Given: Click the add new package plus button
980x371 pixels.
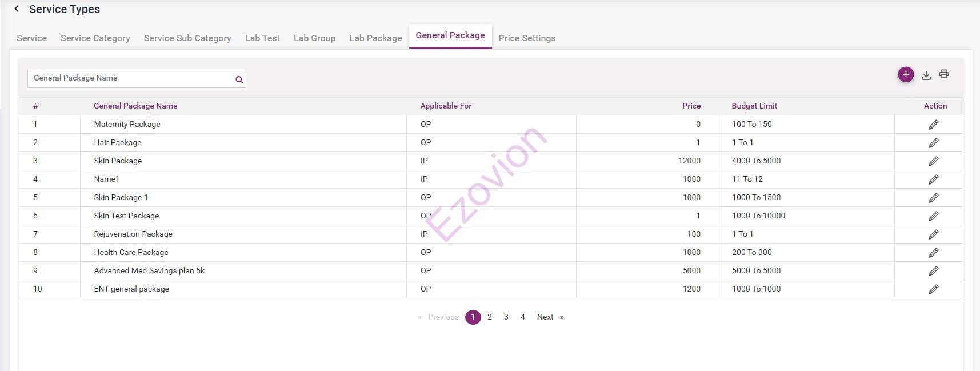Looking at the screenshot, I should tap(906, 74).
